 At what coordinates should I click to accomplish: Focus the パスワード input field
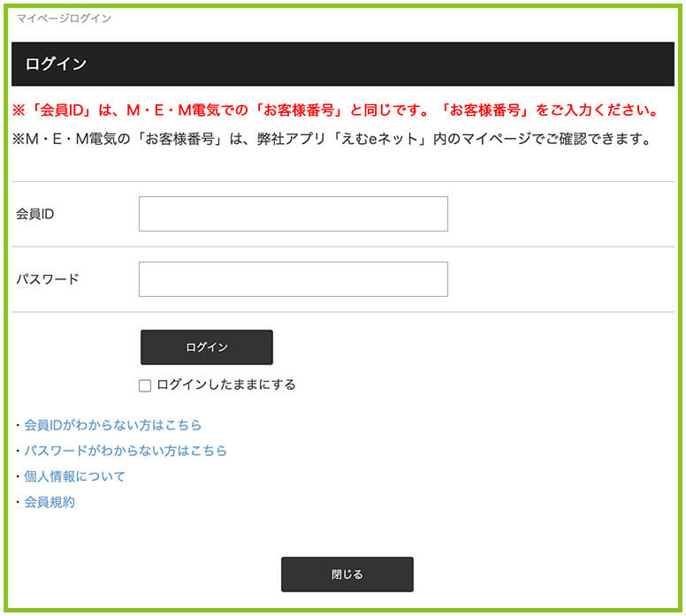coord(293,279)
